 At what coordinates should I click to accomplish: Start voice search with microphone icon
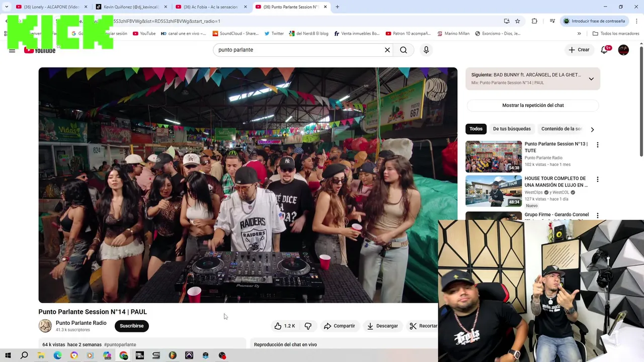coord(426,50)
